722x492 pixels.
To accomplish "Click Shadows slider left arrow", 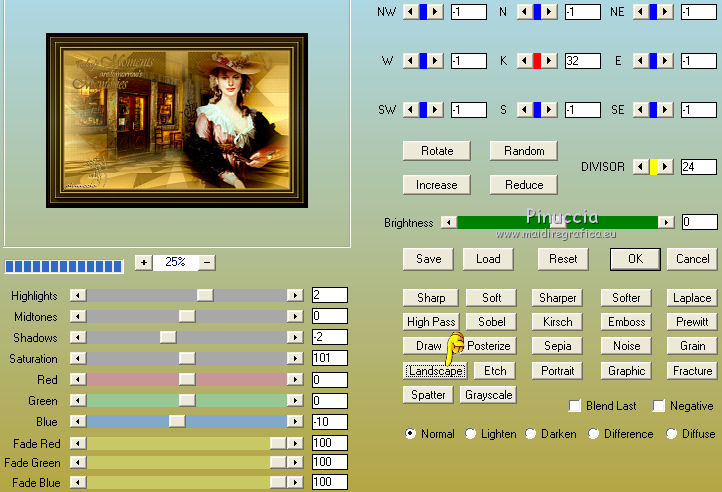I will 78,337.
